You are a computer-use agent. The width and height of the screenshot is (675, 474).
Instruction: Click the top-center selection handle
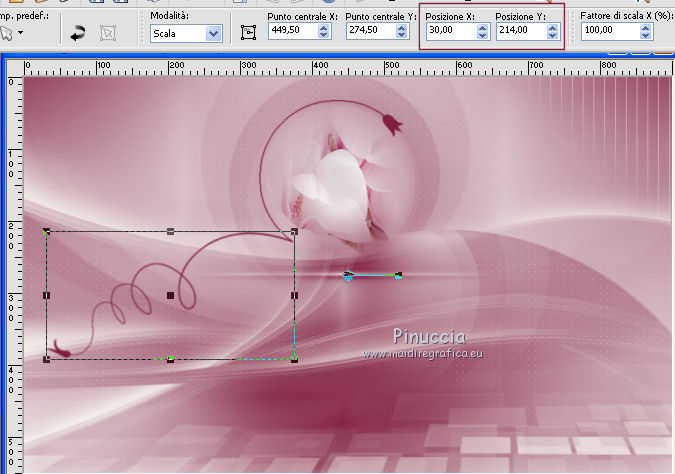tap(170, 232)
